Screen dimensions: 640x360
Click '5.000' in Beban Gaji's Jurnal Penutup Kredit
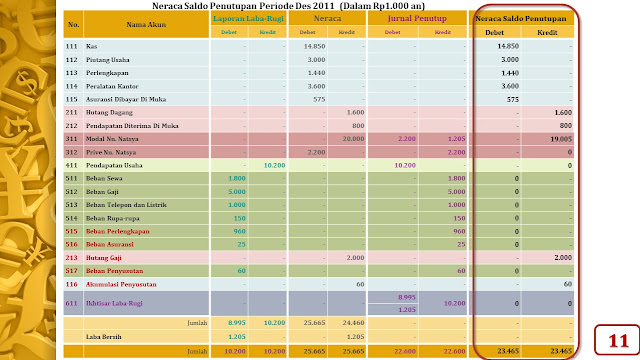pos(456,192)
